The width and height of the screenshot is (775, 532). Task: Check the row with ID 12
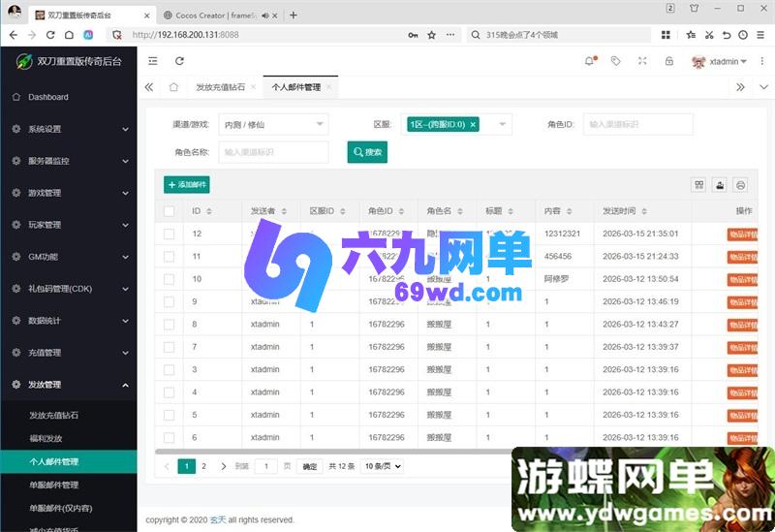[x=169, y=234]
